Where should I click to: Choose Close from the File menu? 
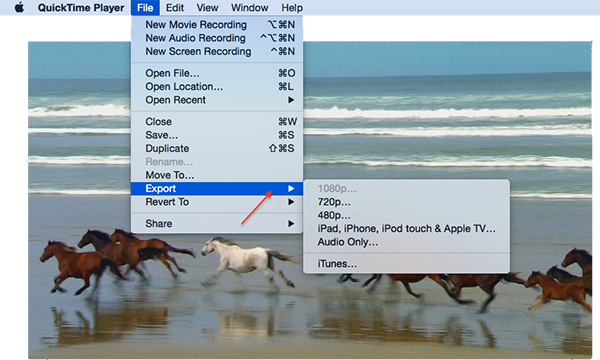(x=217, y=122)
